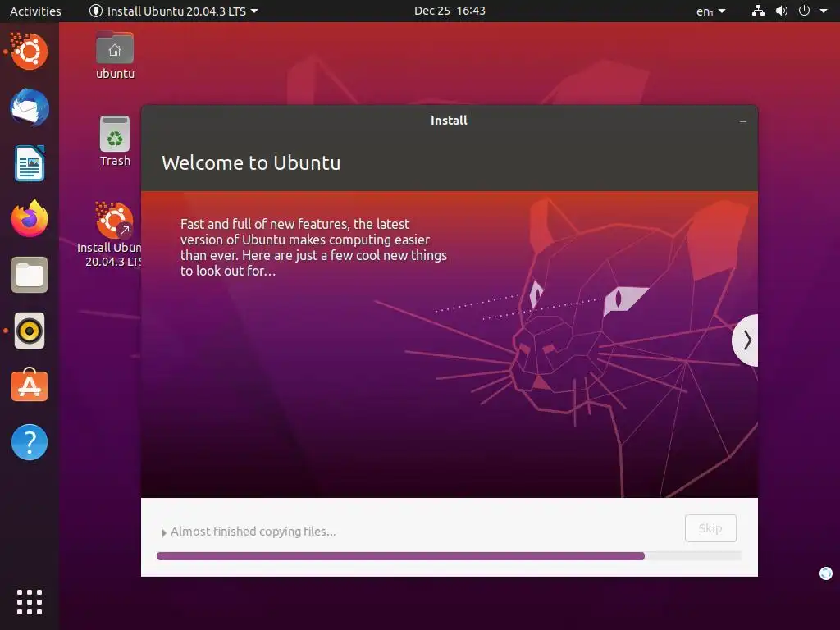This screenshot has height=630, width=840.
Task: Open the Dec 25 16:43 clock menu
Action: tap(450, 11)
